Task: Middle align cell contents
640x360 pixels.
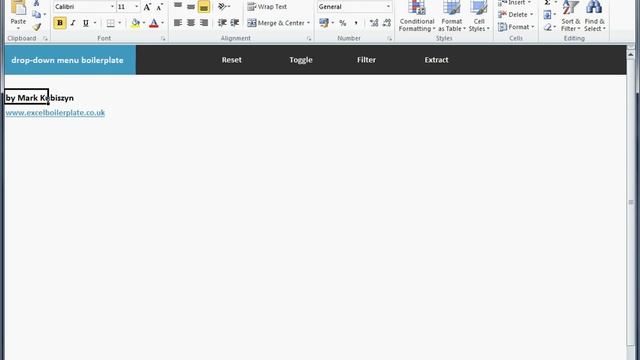Action: 191,6
